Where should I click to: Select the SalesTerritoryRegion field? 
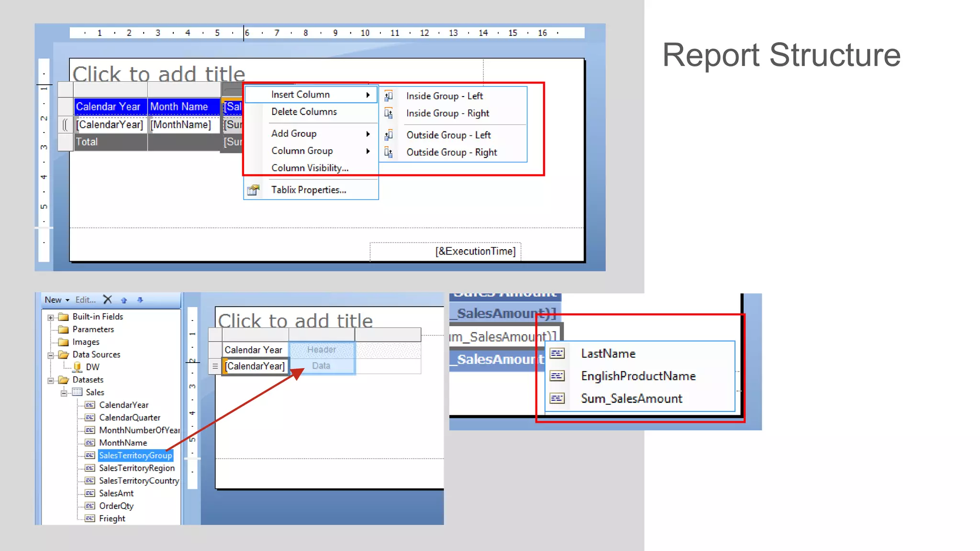pyautogui.click(x=137, y=468)
